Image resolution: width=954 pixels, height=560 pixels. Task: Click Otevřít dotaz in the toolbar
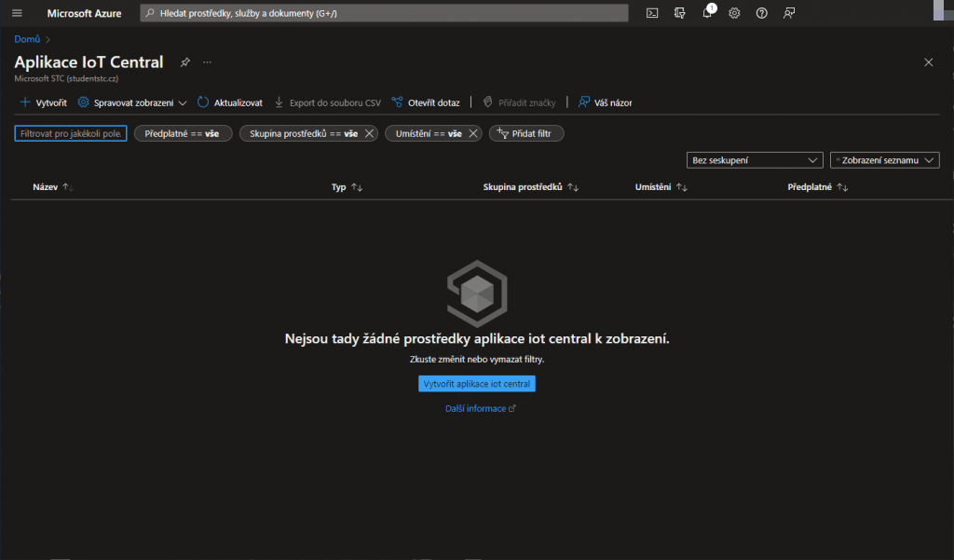click(425, 102)
